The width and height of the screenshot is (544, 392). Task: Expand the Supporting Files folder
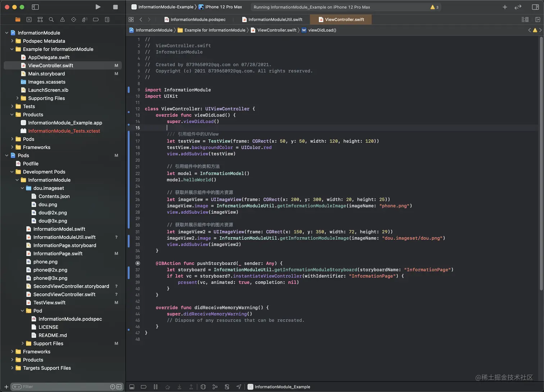click(x=17, y=98)
